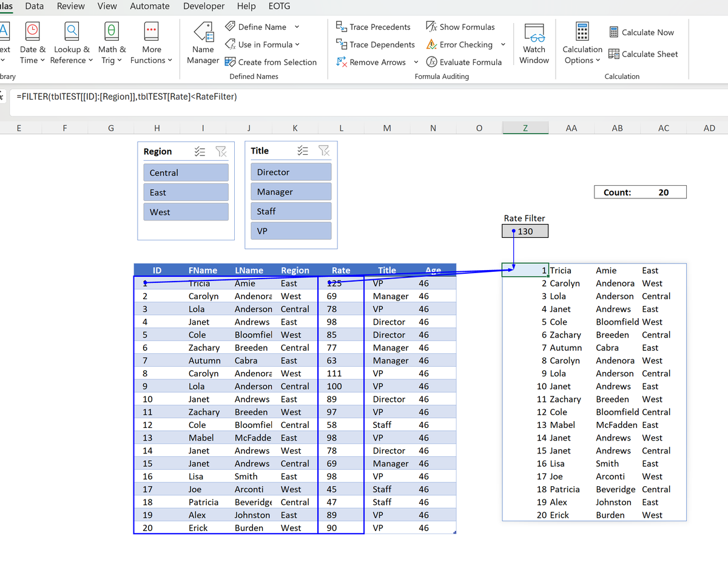
Task: Toggle multi-select on Region slicer
Action: 200,152
